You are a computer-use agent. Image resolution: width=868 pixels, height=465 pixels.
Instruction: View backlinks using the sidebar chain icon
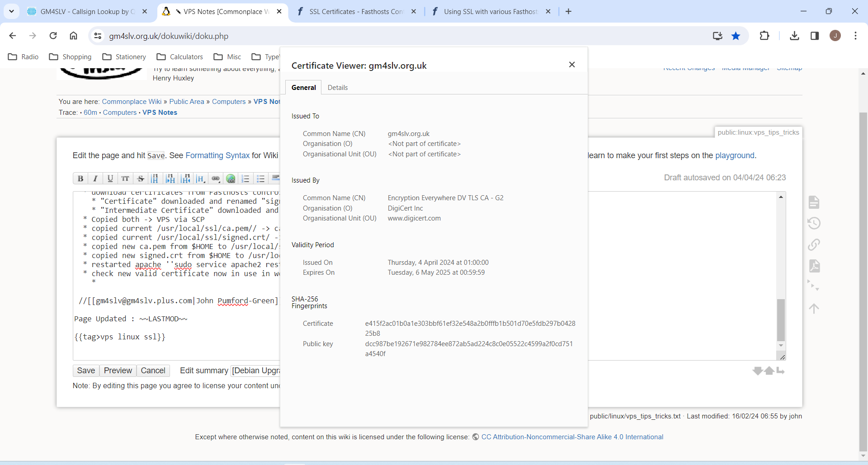814,244
